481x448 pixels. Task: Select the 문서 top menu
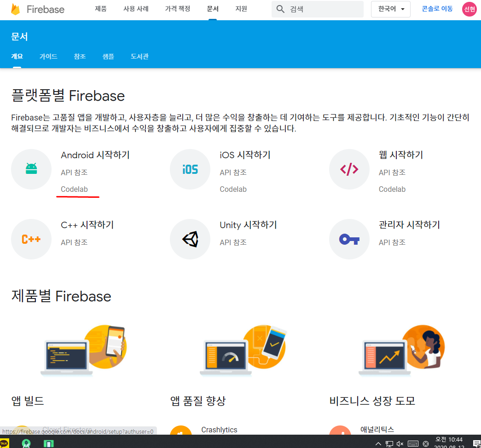213,9
